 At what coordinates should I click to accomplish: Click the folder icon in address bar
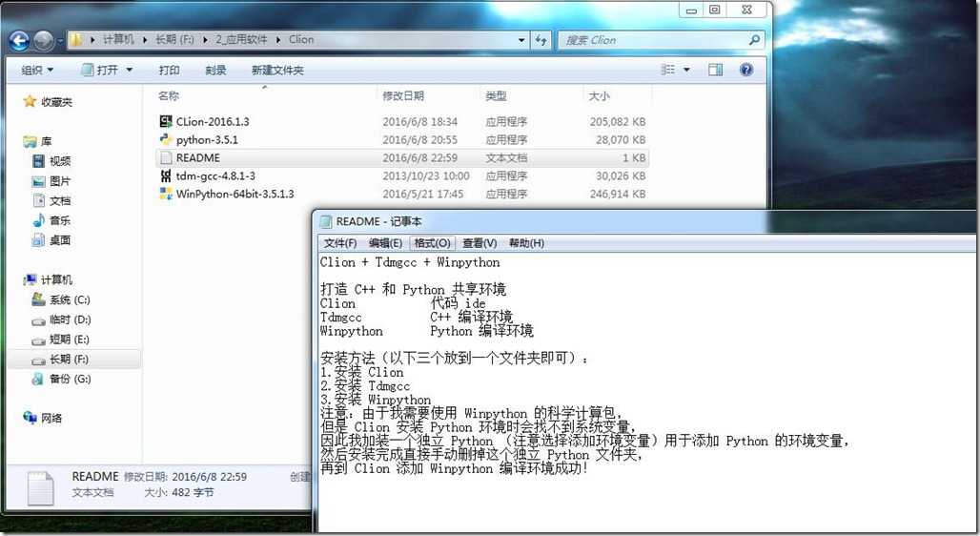[x=76, y=40]
